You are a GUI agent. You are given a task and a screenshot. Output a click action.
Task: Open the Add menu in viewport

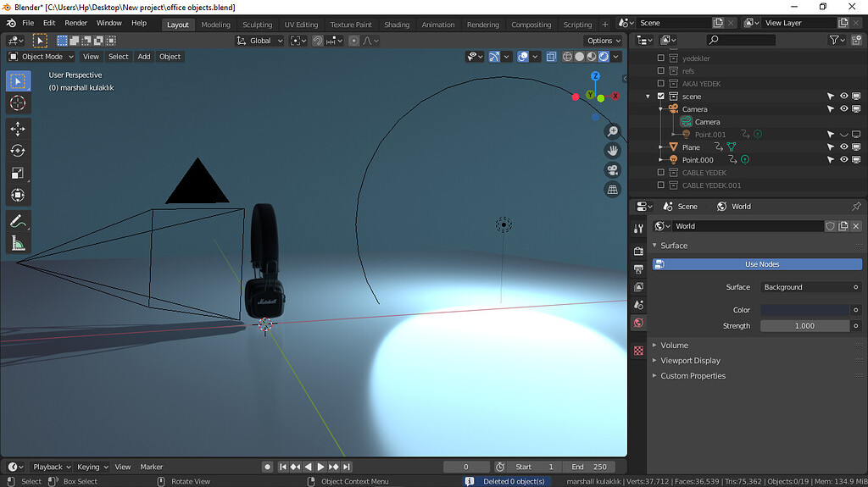coord(144,57)
